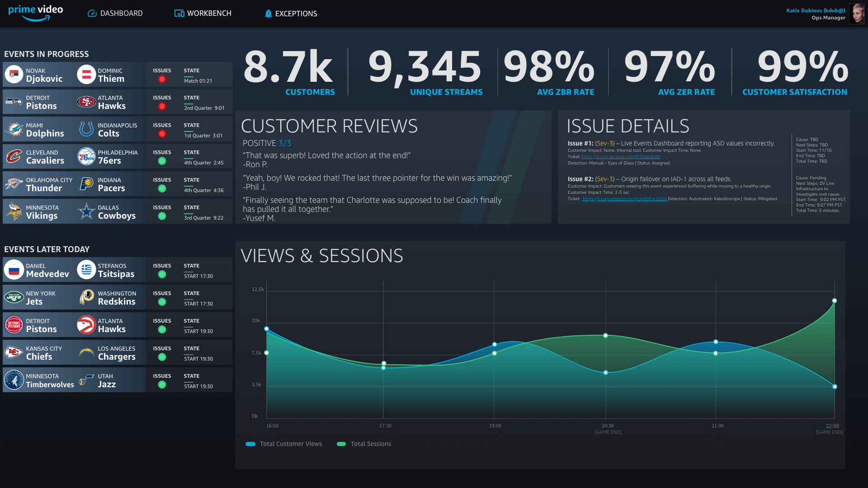Click the 22:00 sessions peak data point
The width and height of the screenshot is (868, 488).
click(835, 300)
